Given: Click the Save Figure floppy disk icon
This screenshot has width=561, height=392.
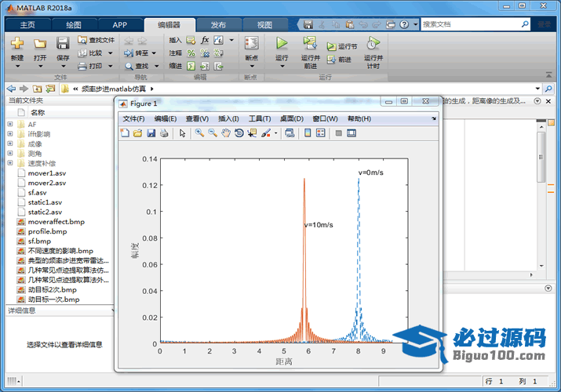Looking at the screenshot, I should (151, 133).
